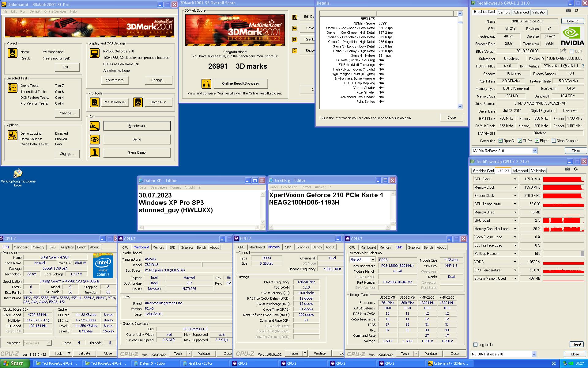Open the PerfCap Reason sensor dropdown

[x=515, y=254]
